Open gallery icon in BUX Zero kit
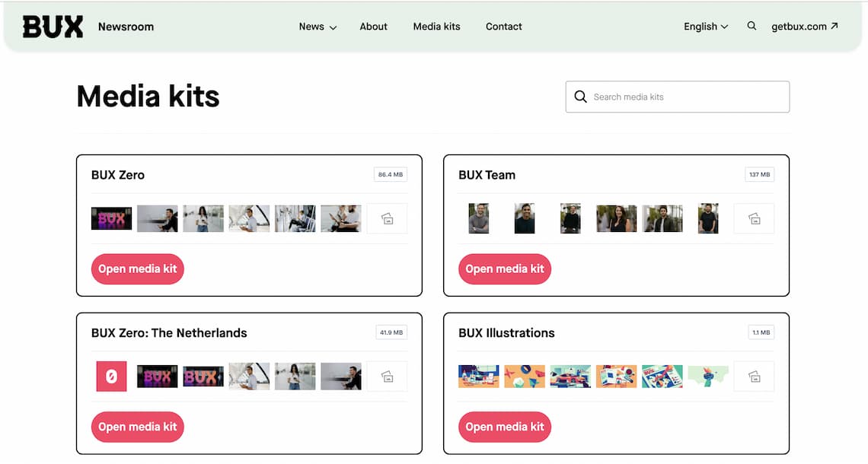The height and width of the screenshot is (464, 868). [x=387, y=219]
